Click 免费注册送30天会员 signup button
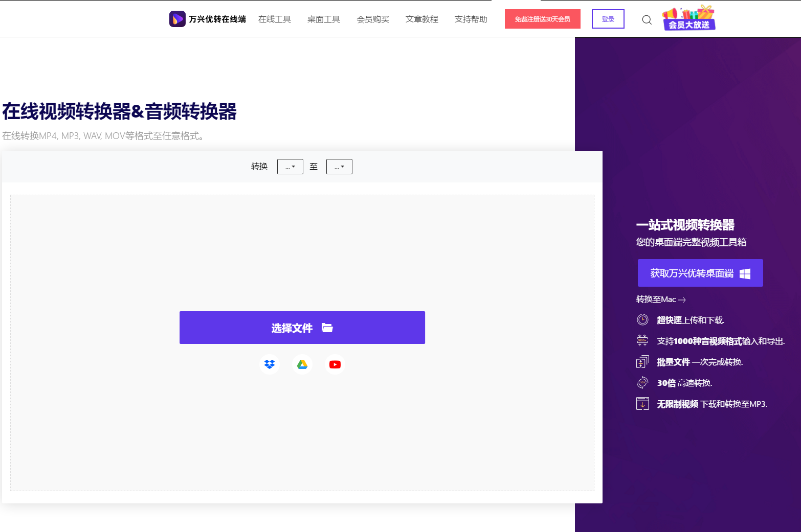801x532 pixels. pos(542,18)
